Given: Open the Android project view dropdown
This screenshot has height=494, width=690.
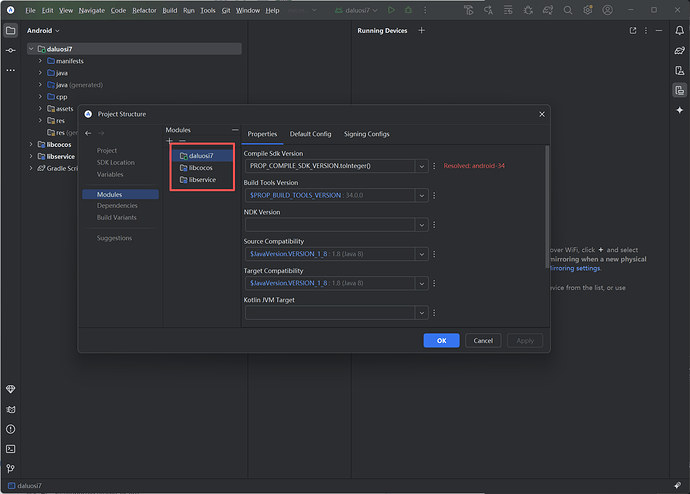Looking at the screenshot, I should tap(47, 31).
